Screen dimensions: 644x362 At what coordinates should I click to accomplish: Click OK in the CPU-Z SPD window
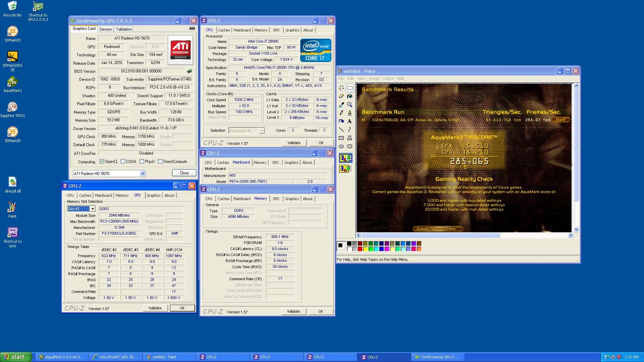[x=182, y=308]
